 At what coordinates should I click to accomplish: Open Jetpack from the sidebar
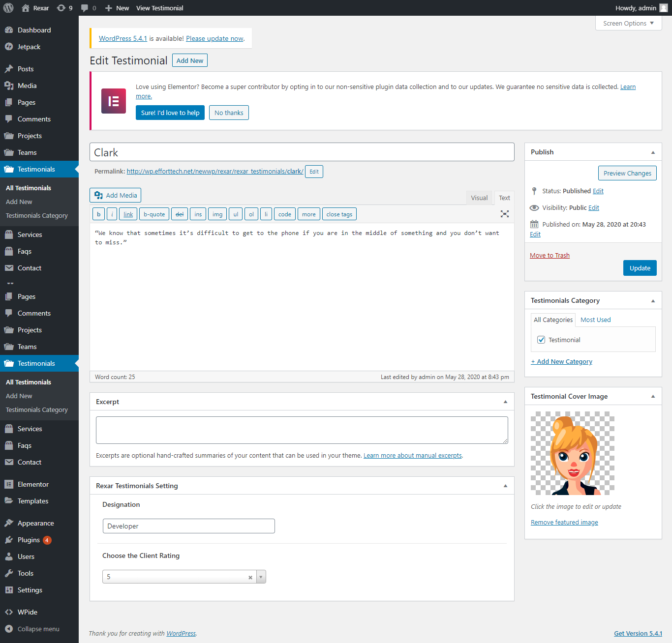[x=29, y=47]
